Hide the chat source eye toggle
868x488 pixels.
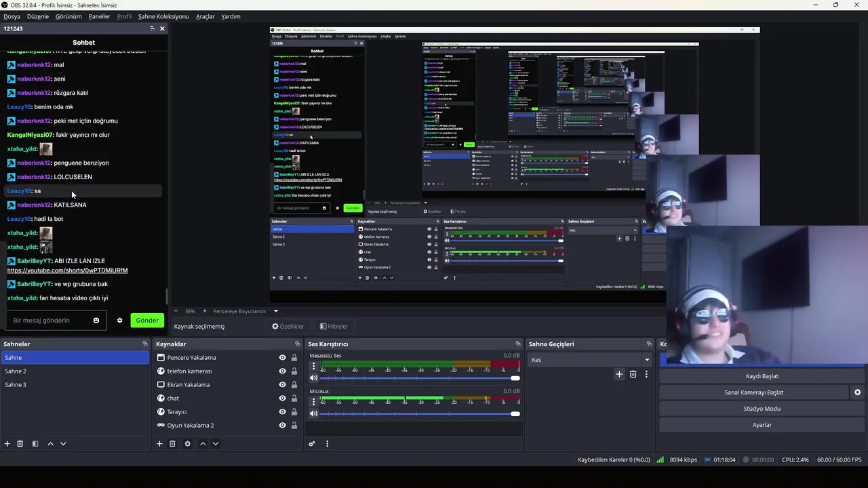point(283,399)
